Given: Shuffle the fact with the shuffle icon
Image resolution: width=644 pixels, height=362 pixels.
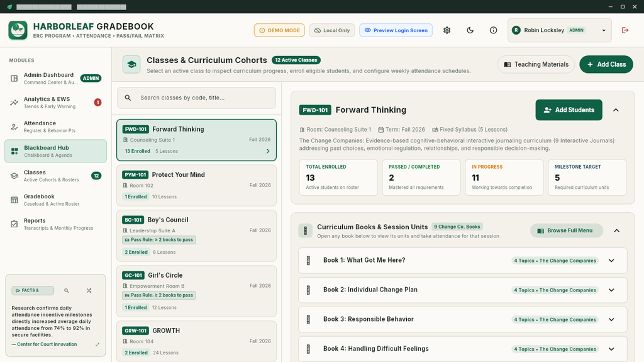Looking at the screenshot, I should click(89, 290).
